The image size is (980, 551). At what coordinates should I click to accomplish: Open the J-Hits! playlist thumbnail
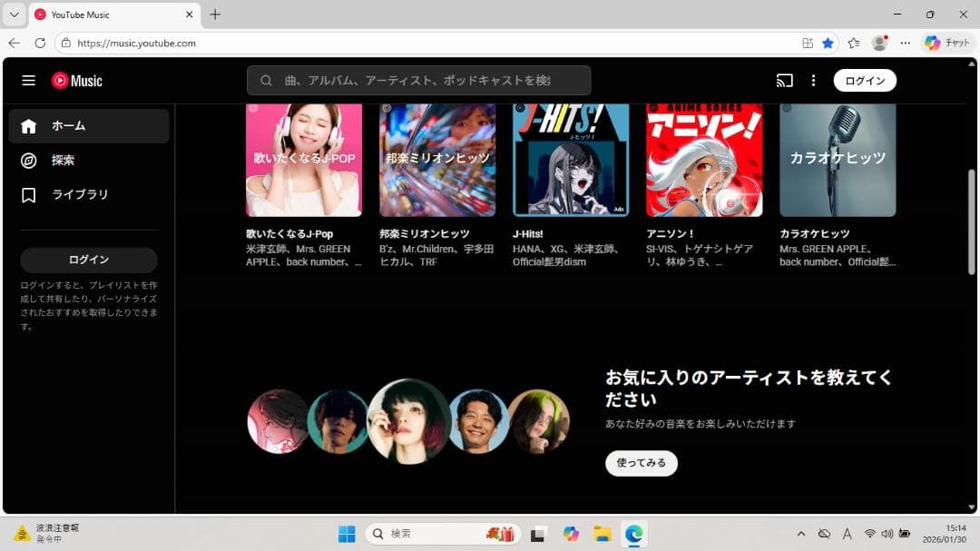point(570,160)
